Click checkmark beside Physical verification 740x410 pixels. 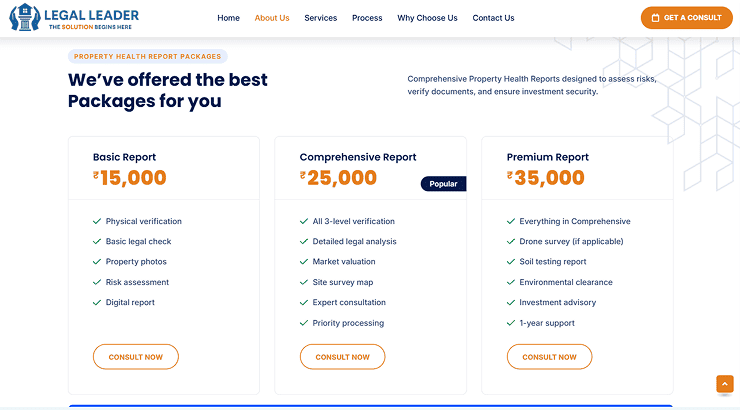pos(97,221)
